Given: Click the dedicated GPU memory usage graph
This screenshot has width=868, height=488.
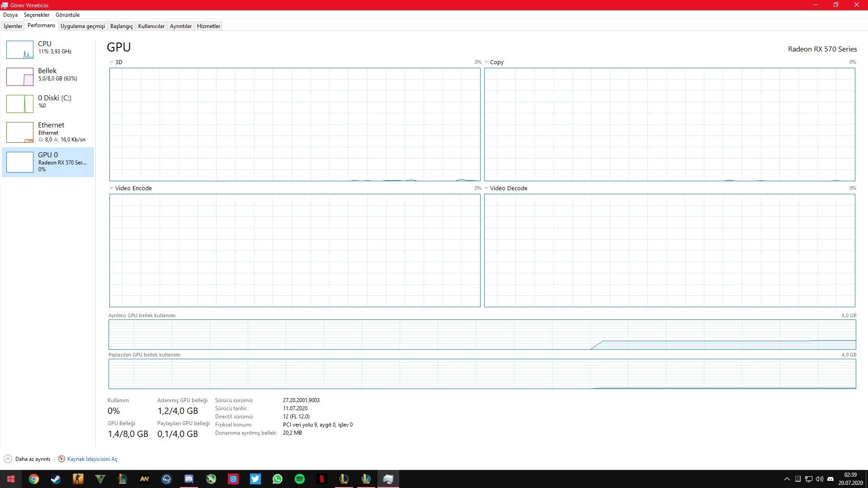Looking at the screenshot, I should tap(482, 334).
